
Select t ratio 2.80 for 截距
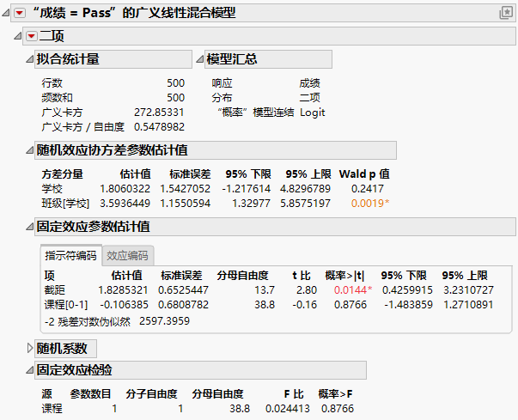coord(307,290)
